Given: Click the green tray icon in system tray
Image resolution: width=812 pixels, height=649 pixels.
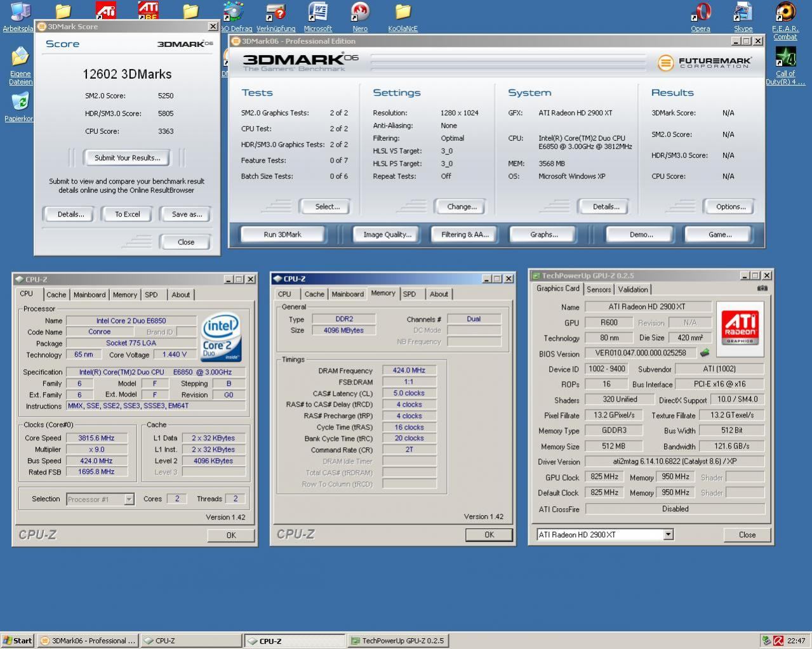Looking at the screenshot, I should (767, 641).
